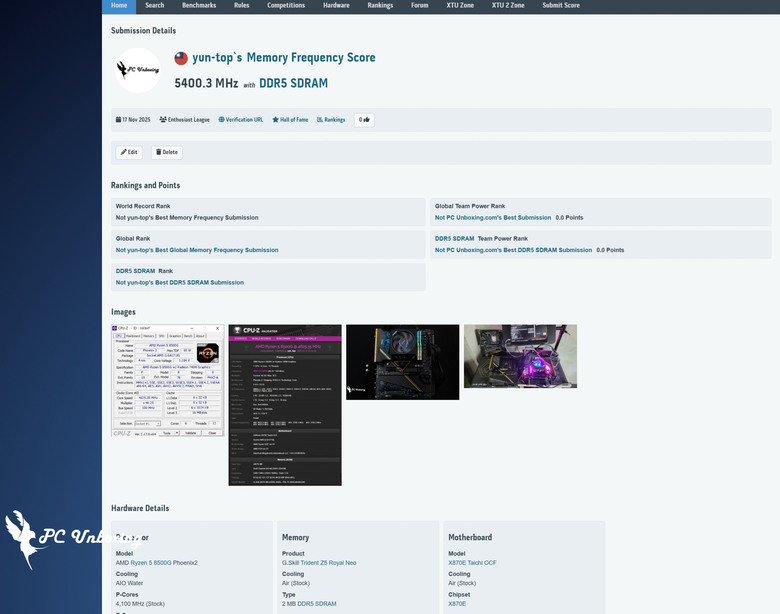Viewport: 780px width, 614px height.
Task: Go to Rankings in top navigation
Action: (x=380, y=5)
